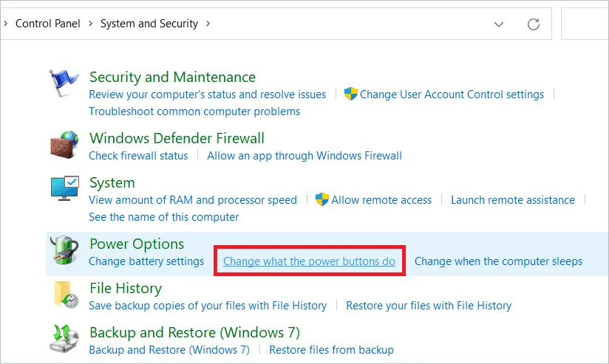Go to Control Panel breadcrumb

point(48,24)
